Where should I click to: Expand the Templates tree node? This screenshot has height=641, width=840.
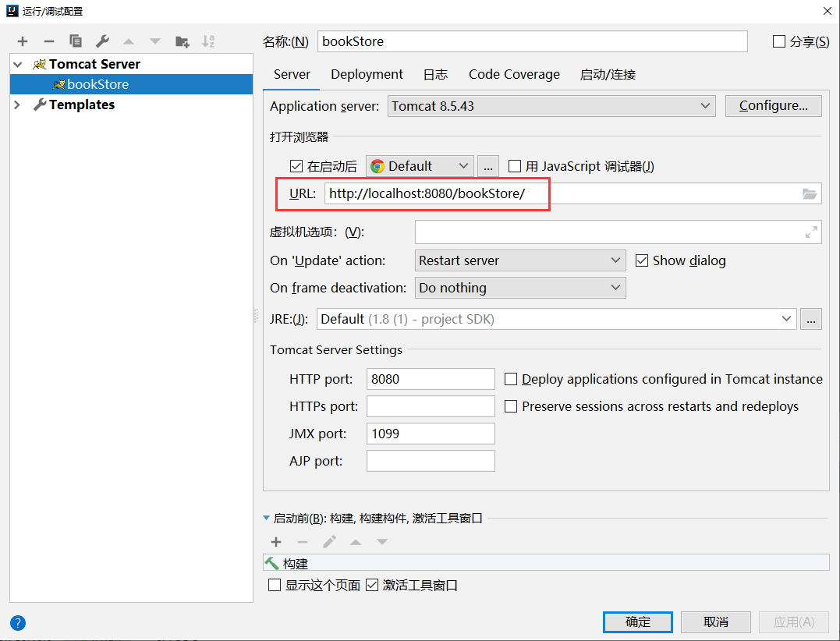(17, 105)
